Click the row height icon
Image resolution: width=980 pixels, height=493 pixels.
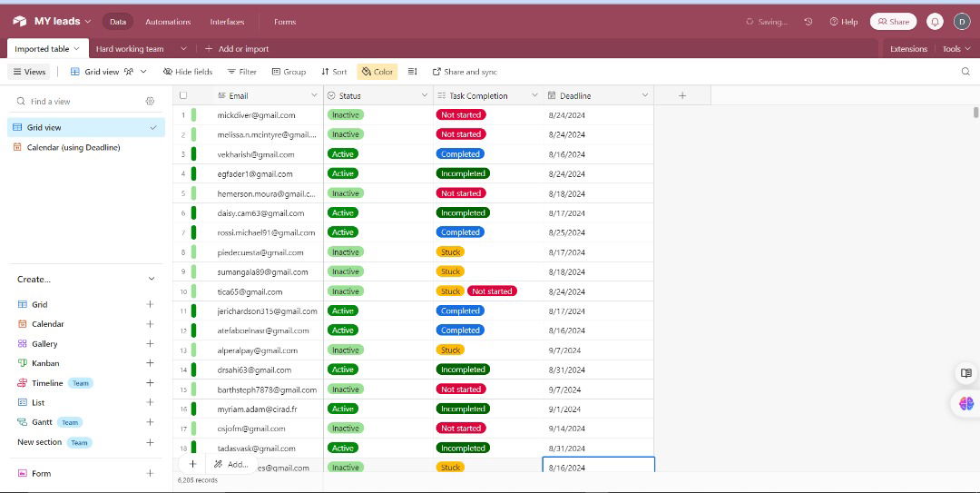(x=413, y=72)
